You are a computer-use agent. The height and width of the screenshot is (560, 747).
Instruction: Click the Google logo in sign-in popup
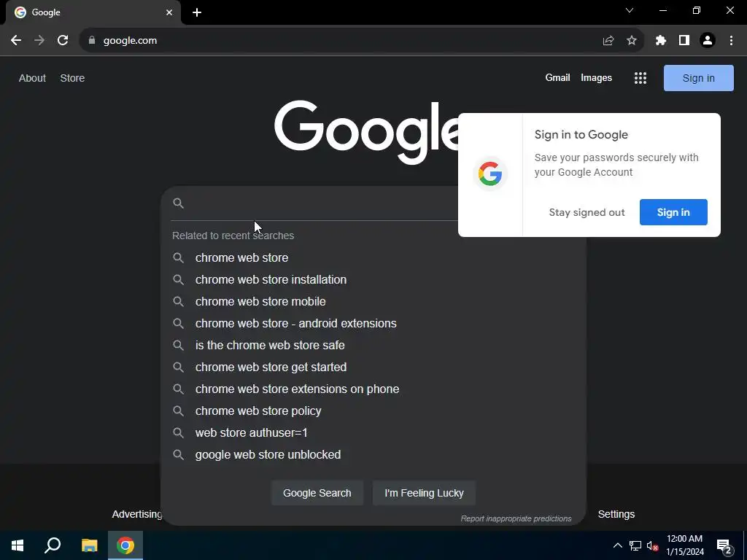tap(490, 174)
